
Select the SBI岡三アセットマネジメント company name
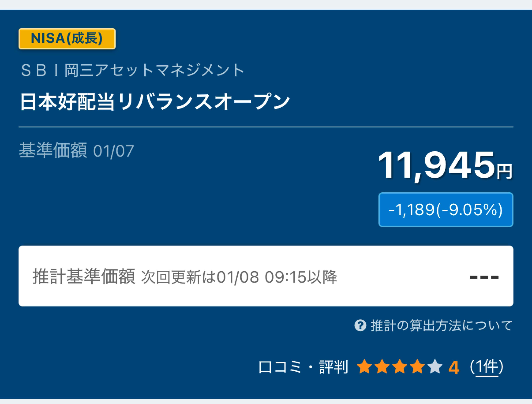click(133, 70)
